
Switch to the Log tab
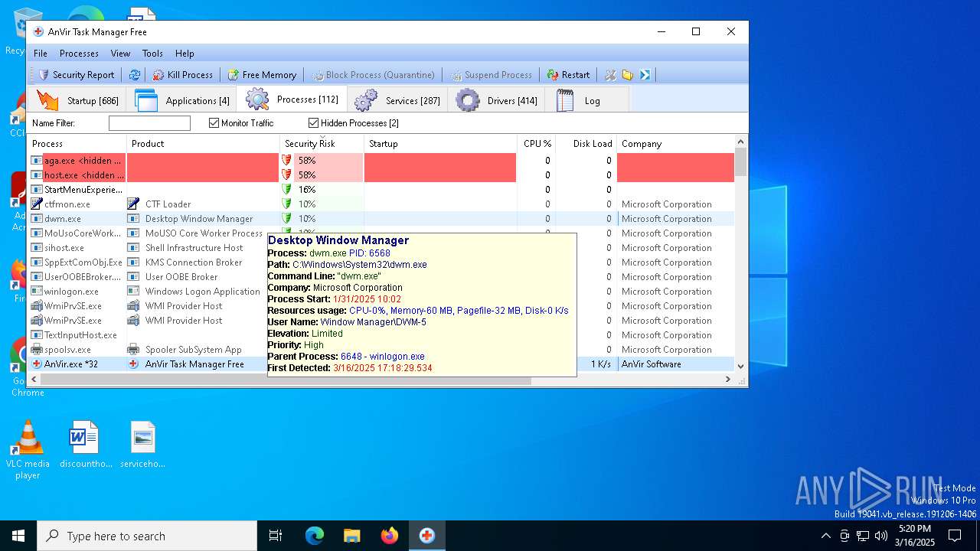point(587,100)
